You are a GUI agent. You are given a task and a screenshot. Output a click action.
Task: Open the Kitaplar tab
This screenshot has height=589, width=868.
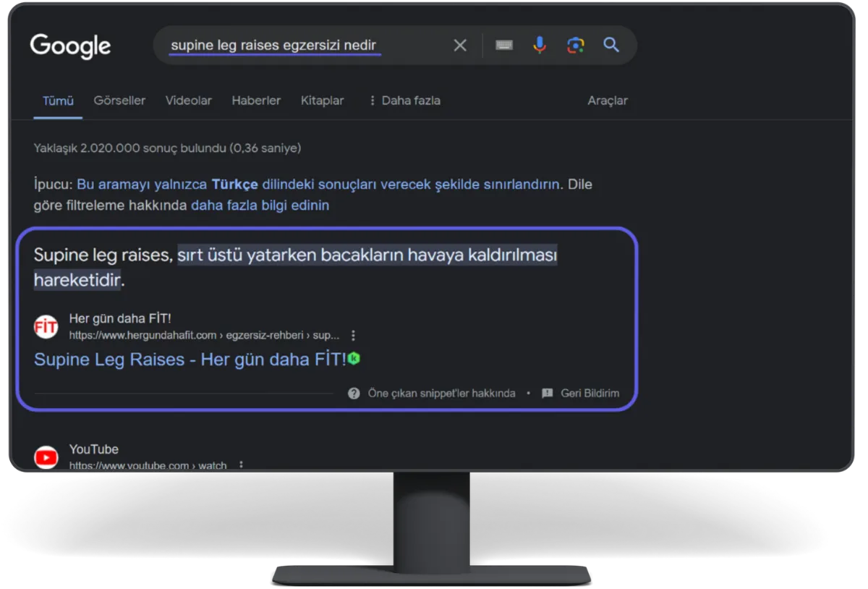pyautogui.click(x=323, y=101)
